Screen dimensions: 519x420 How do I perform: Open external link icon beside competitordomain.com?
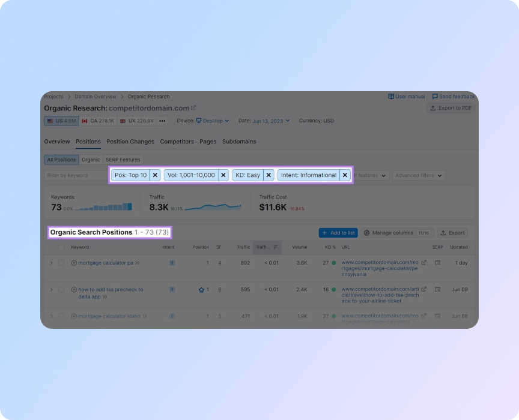coord(193,108)
